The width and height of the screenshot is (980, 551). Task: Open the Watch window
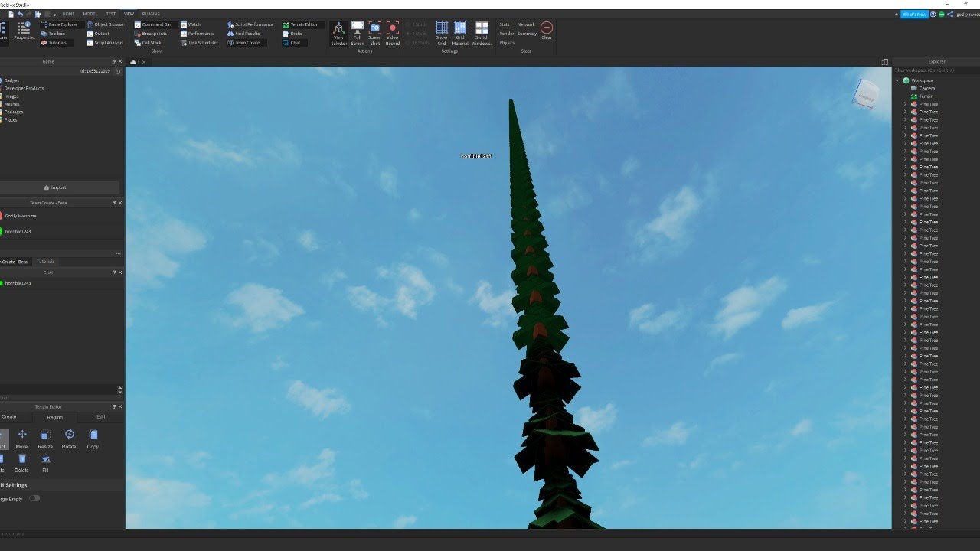tap(191, 24)
